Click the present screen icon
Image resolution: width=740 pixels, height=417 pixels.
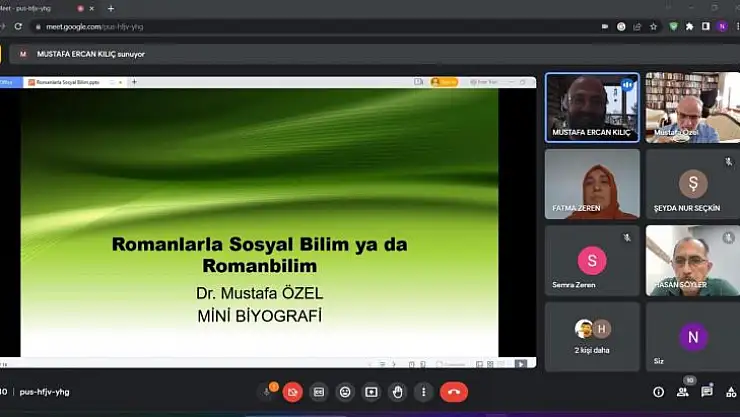pyautogui.click(x=371, y=392)
